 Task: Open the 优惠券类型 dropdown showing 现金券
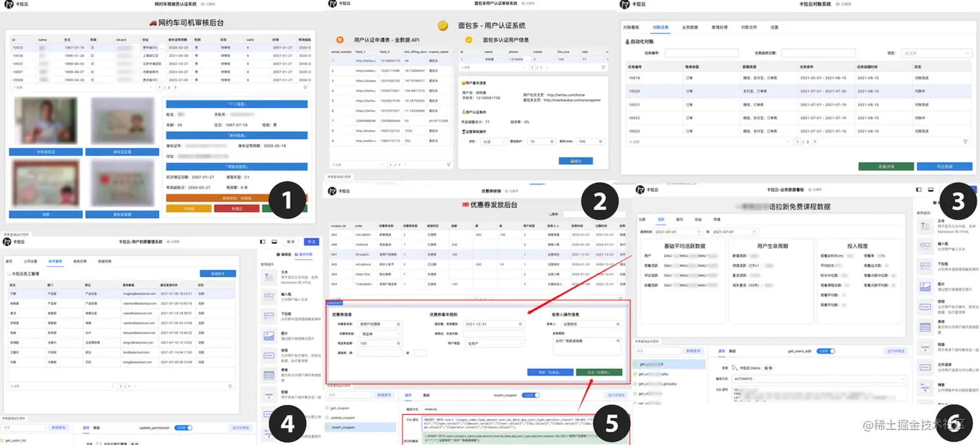click(380, 333)
